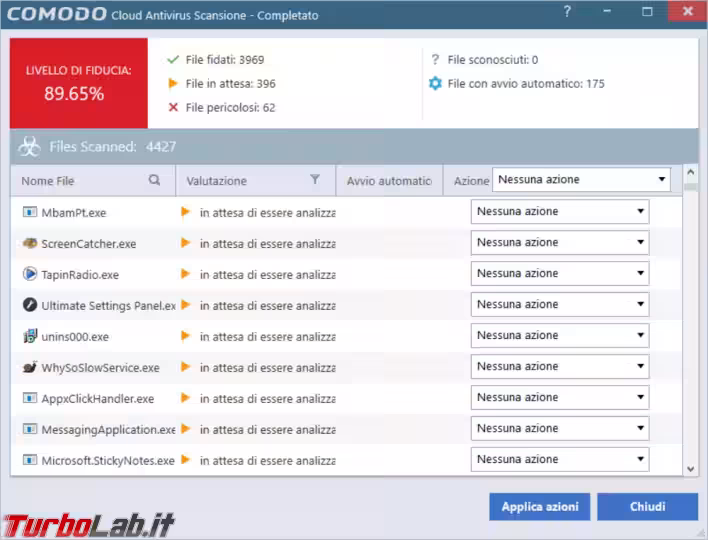This screenshot has width=708, height=540.
Task: Click the orange flag in ScreenCatcher.exe row
Action: click(x=185, y=243)
